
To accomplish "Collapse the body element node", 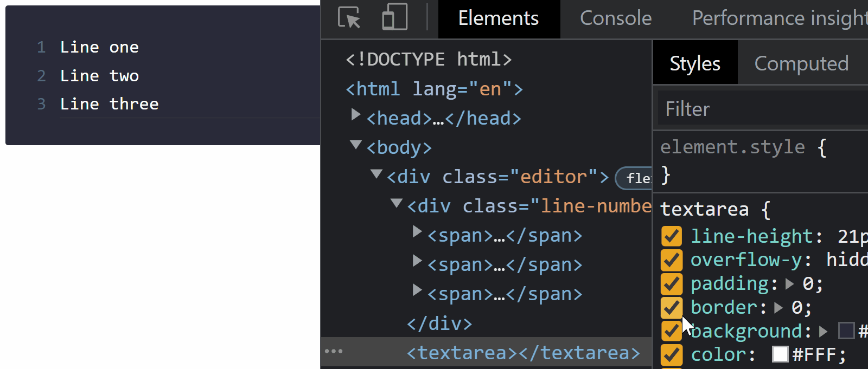I will click(356, 145).
